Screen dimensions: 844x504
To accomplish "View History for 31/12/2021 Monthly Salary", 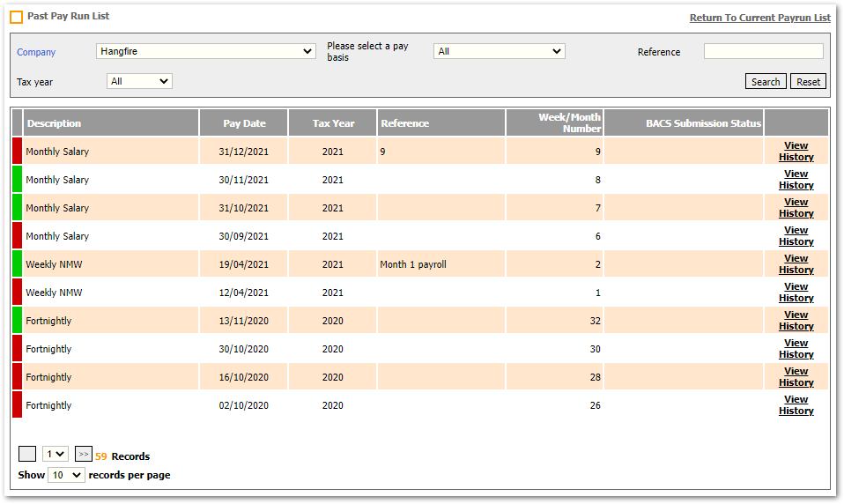I will point(796,151).
